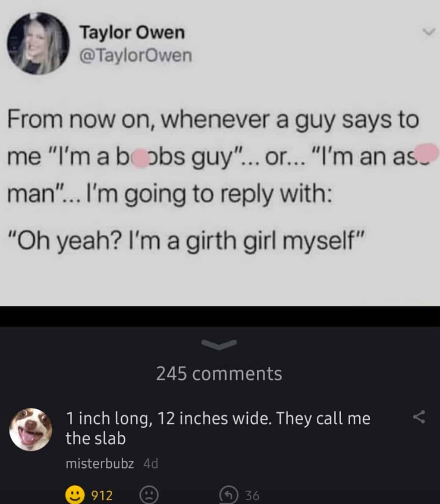Click the 912 smile count
The width and height of the screenshot is (440, 504).
click(x=102, y=496)
